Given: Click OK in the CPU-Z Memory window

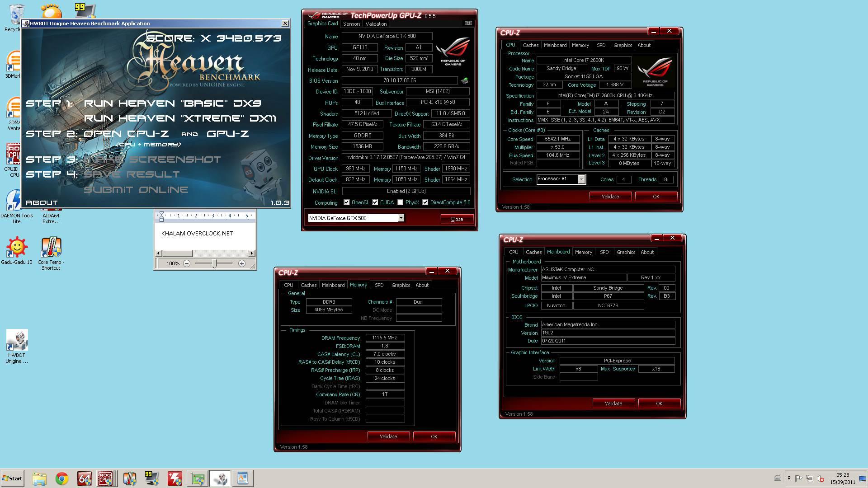Looking at the screenshot, I should (x=434, y=436).
